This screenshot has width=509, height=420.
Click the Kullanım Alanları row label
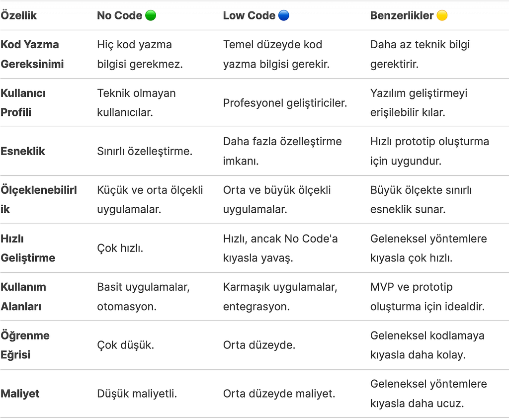point(23,297)
